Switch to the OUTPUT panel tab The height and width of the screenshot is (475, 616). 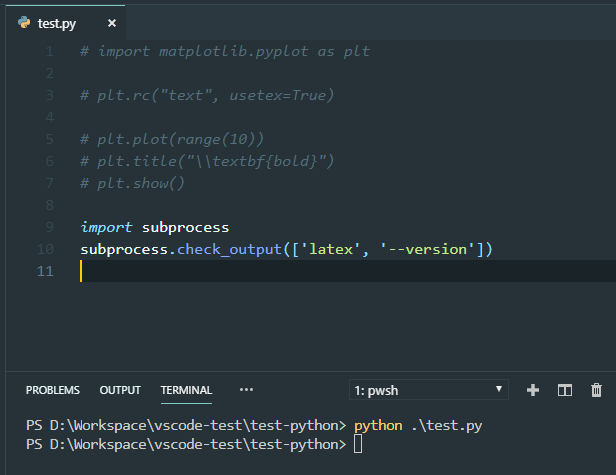(x=120, y=390)
